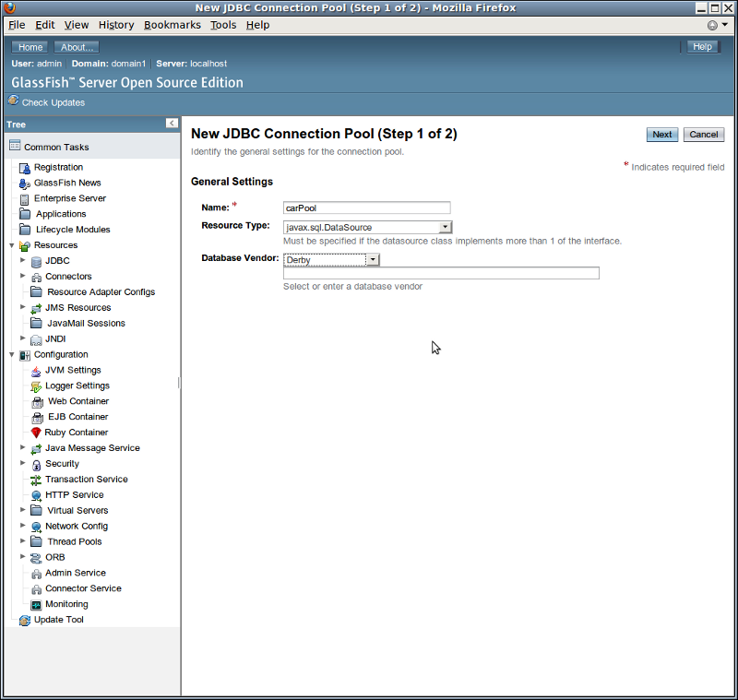Image resolution: width=738 pixels, height=700 pixels.
Task: Click the JavaMail Sessions folder icon
Action: tap(36, 323)
